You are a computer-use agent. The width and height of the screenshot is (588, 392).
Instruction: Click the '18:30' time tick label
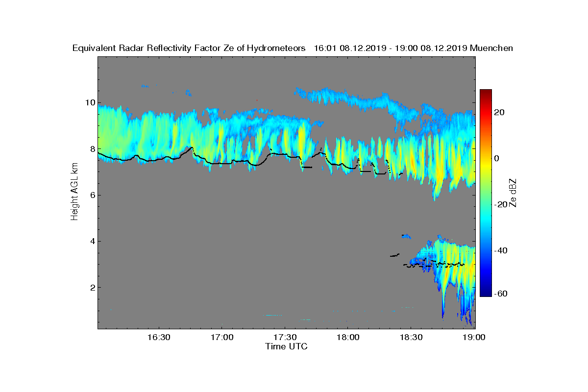point(411,338)
